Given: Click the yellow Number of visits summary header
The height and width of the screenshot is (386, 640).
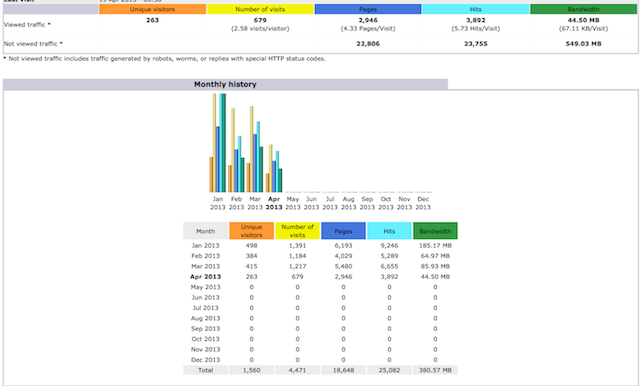Looking at the screenshot, I should 260,9.
